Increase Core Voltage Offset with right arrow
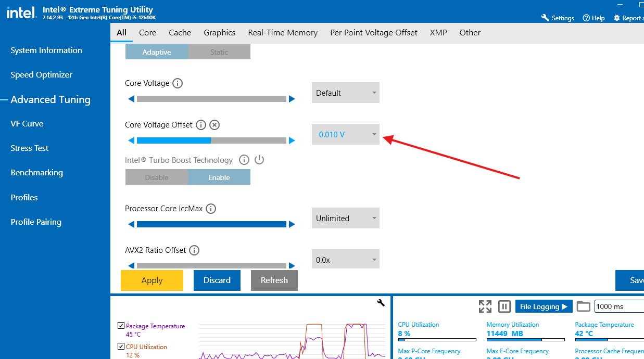Viewport: 644px width, 359px height. pos(292,140)
